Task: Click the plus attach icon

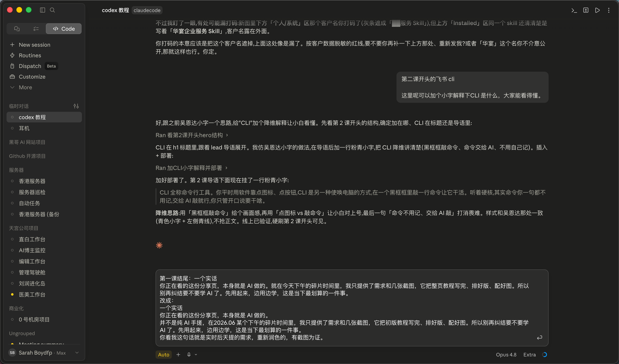Action: 178,355
